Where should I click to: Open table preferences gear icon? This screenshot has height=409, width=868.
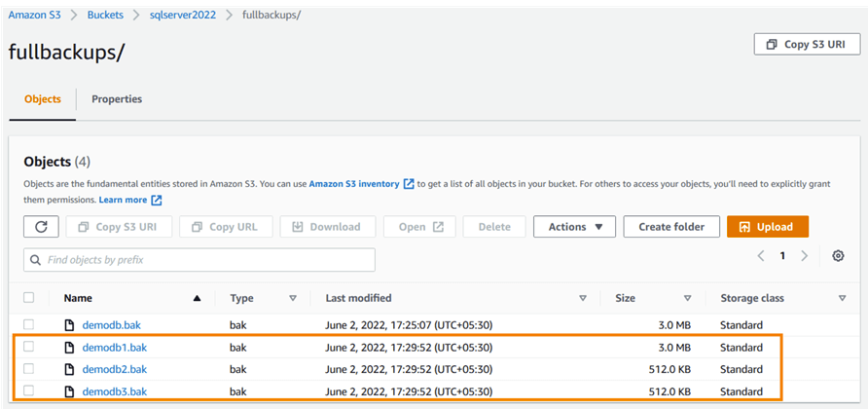click(x=838, y=255)
